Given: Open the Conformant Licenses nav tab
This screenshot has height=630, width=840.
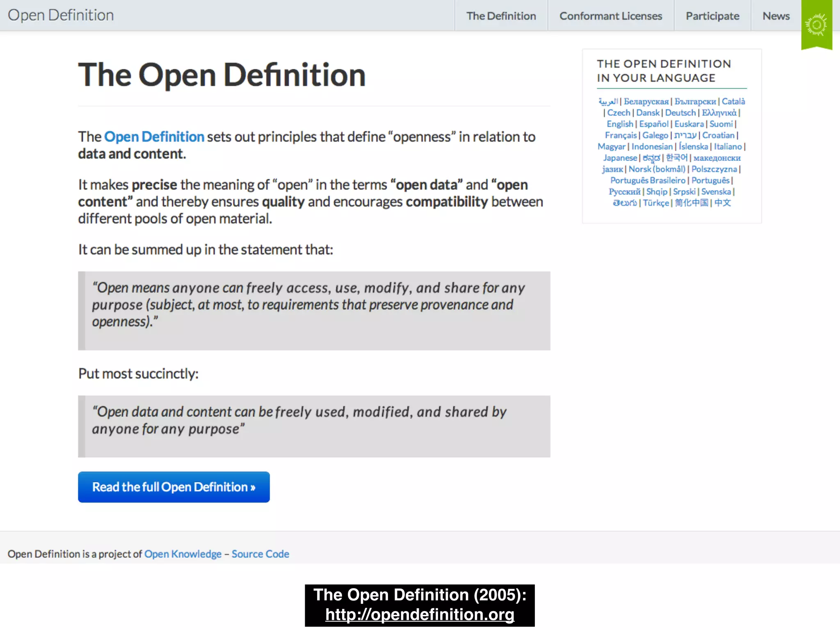Looking at the screenshot, I should 611,16.
